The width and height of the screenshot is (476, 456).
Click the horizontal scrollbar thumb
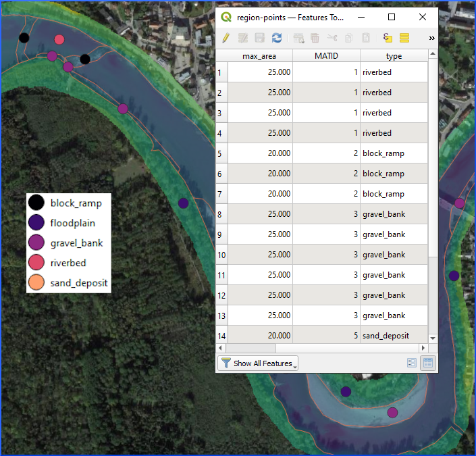[x=250, y=348]
